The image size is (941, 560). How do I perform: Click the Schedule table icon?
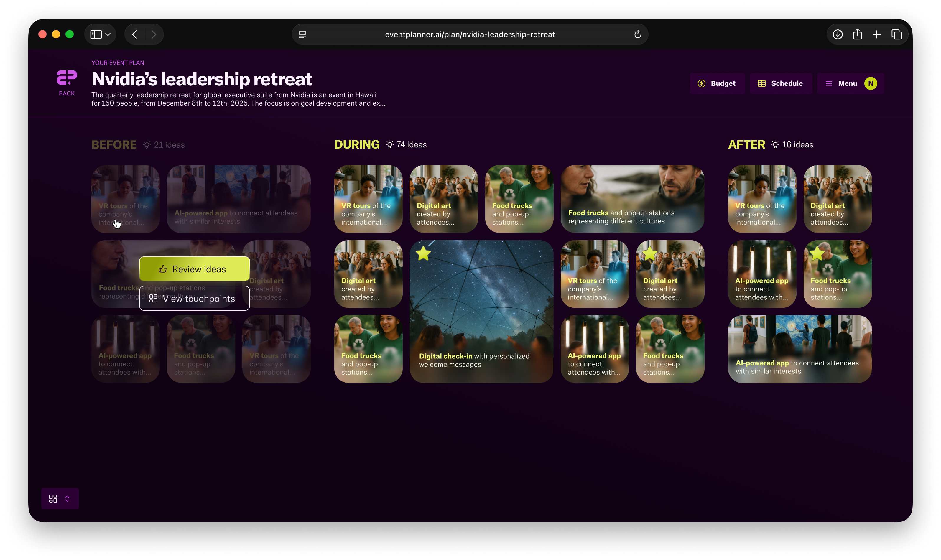click(762, 83)
